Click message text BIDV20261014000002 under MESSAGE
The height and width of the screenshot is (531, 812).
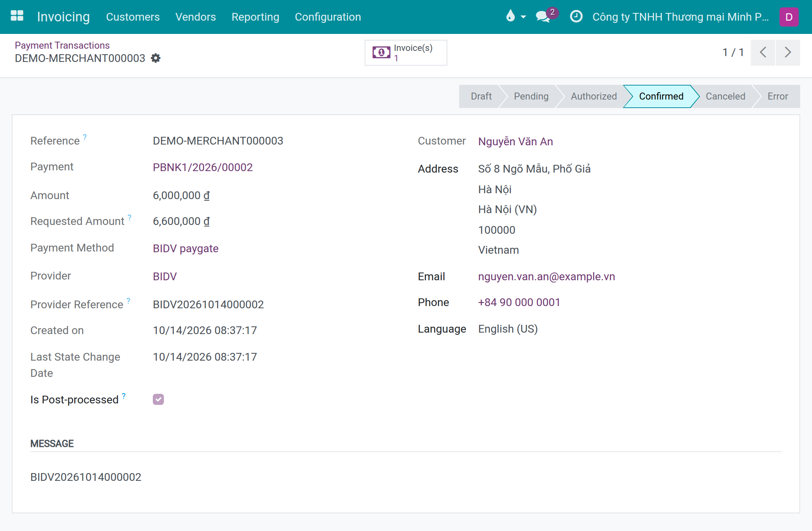[86, 477]
